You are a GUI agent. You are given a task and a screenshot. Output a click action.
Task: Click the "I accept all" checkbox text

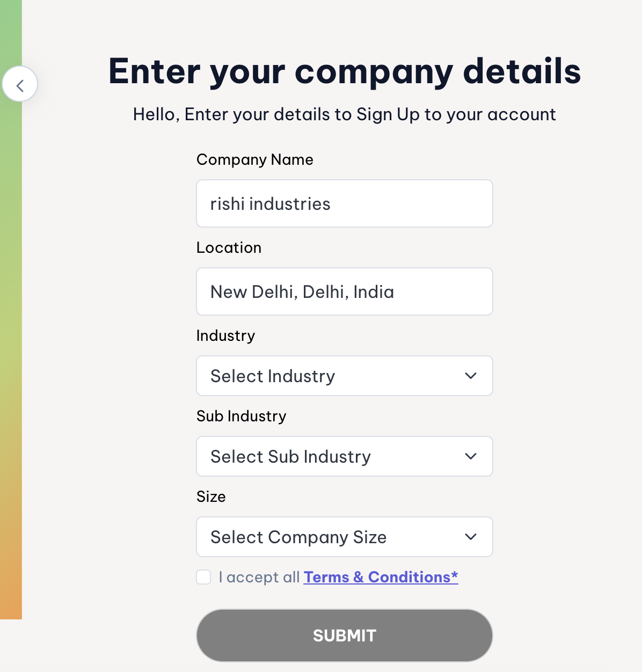tap(259, 578)
